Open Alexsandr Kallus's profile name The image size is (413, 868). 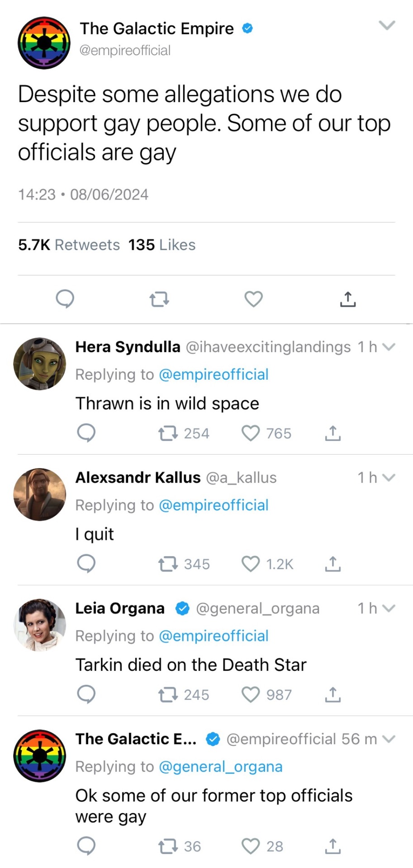coord(138,477)
